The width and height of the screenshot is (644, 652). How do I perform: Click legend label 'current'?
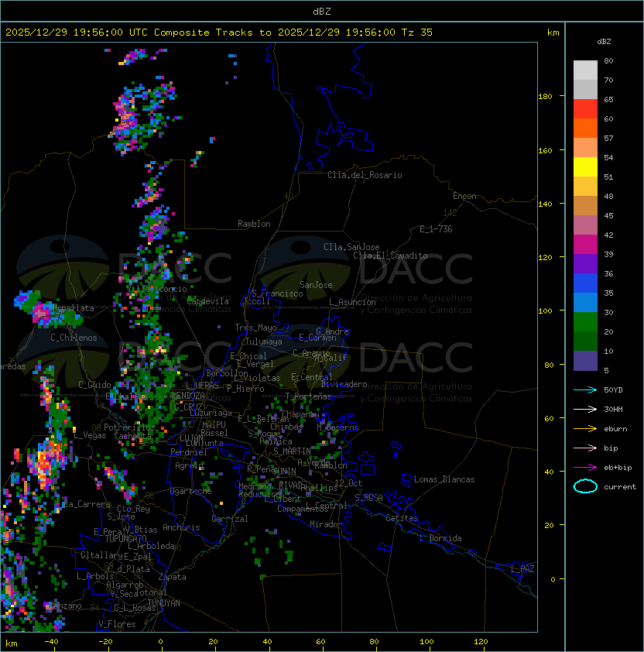(x=620, y=487)
